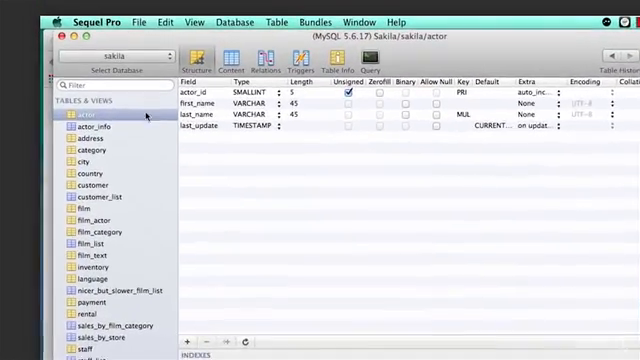Toggle Allow Null for last_name
Screen dimensions: 640x360
(x=436, y=115)
